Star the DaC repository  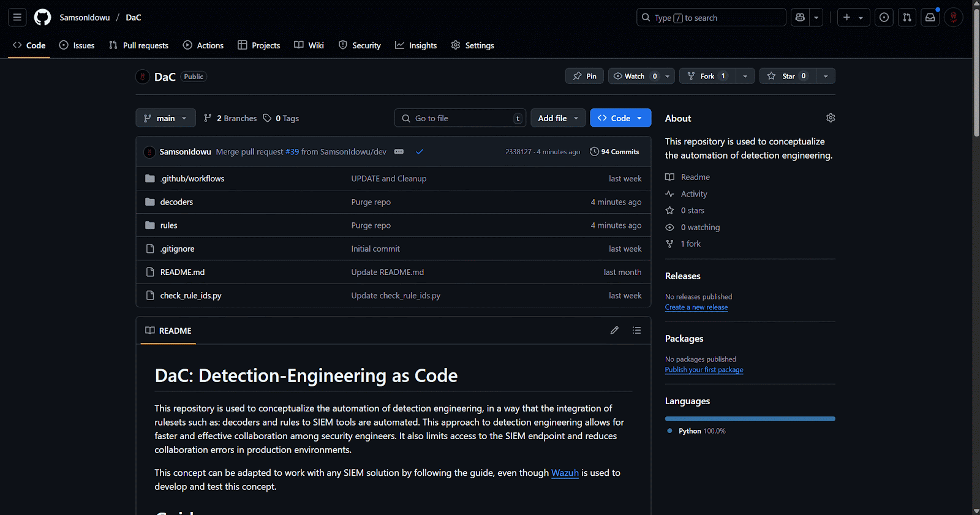[x=788, y=76]
